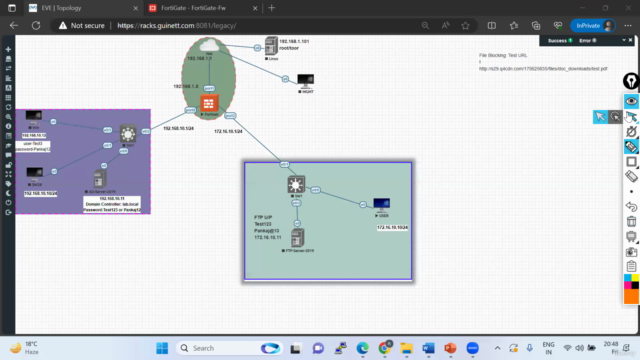Refresh the topology with the sidebar icon

click(x=8, y=107)
